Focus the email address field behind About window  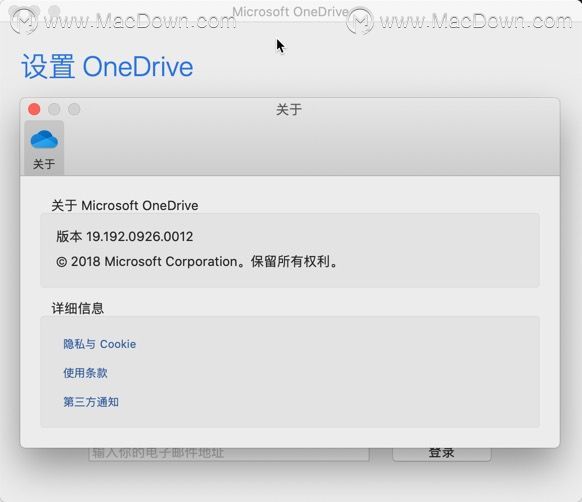coord(229,454)
